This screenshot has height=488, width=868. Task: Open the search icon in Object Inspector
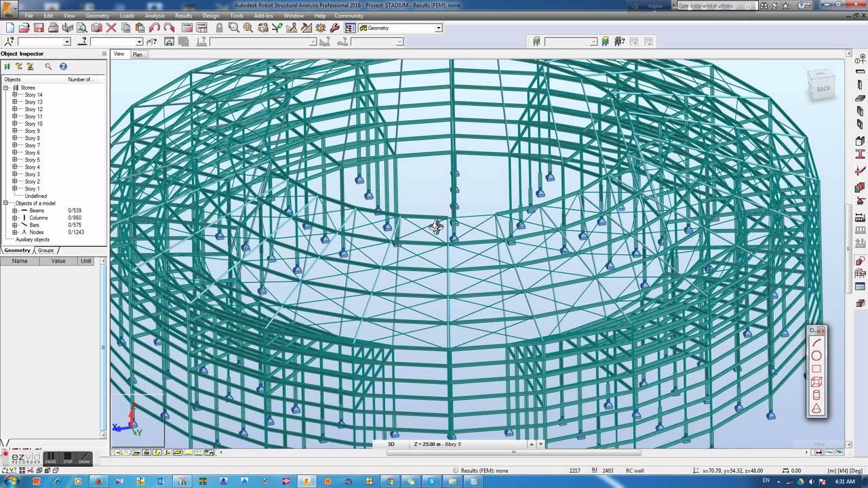[47, 66]
